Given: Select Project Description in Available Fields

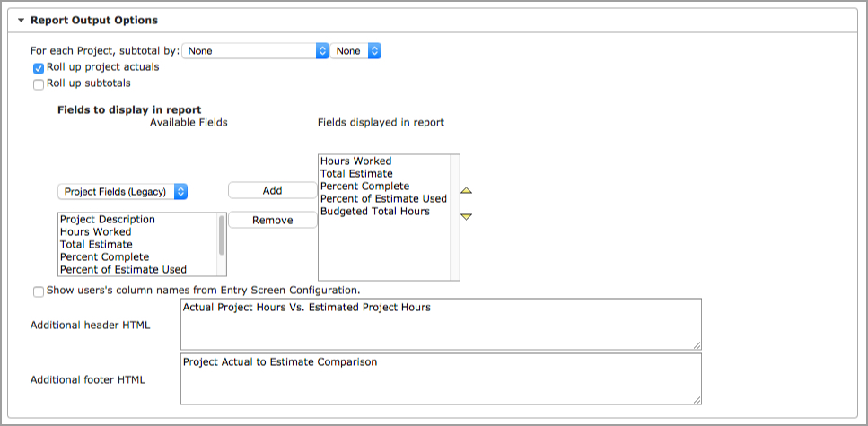Looking at the screenshot, I should point(138,220).
